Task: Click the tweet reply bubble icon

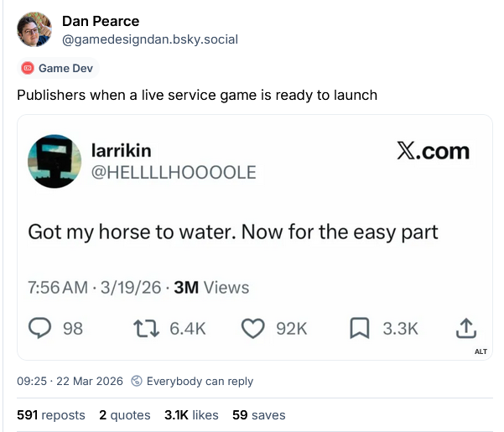Action: point(42,328)
